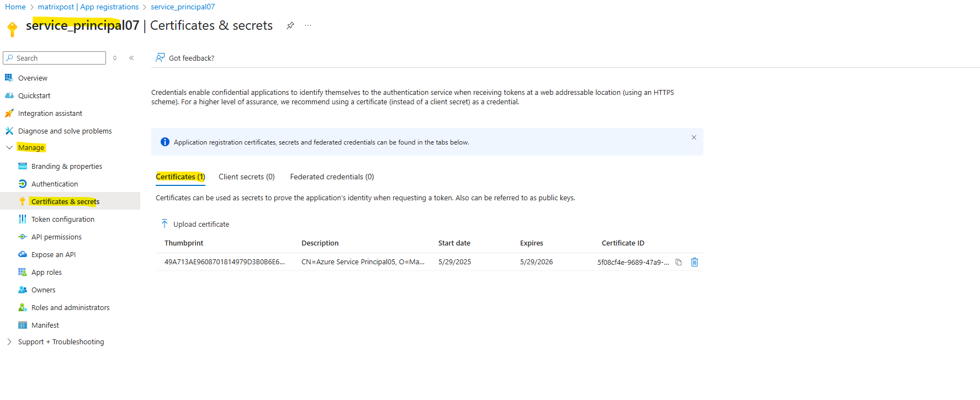The image size is (980, 400).
Task: Delete the certificate with trash icon
Action: (x=695, y=262)
